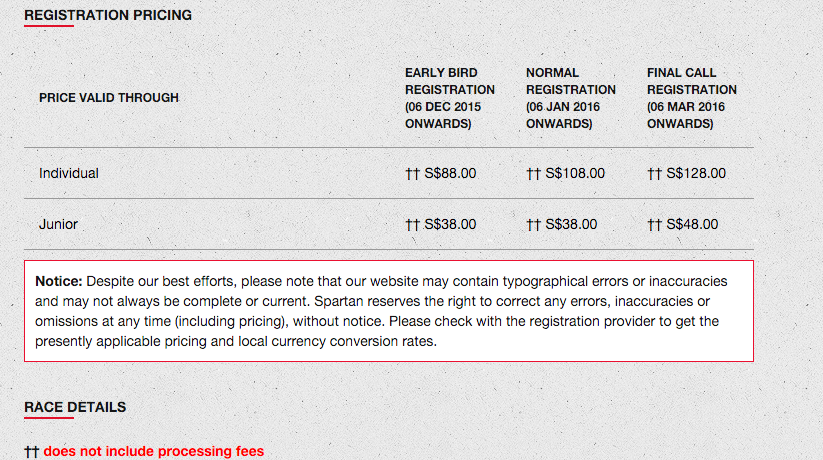Click the dagger symbols before S$48.00
Image resolution: width=823 pixels, height=460 pixels.
tap(655, 225)
